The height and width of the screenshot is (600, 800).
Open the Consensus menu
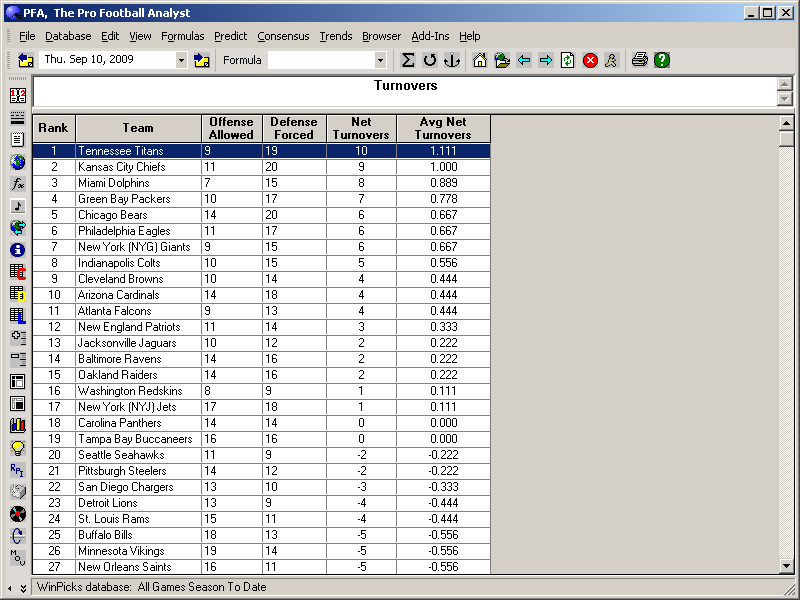pos(283,36)
